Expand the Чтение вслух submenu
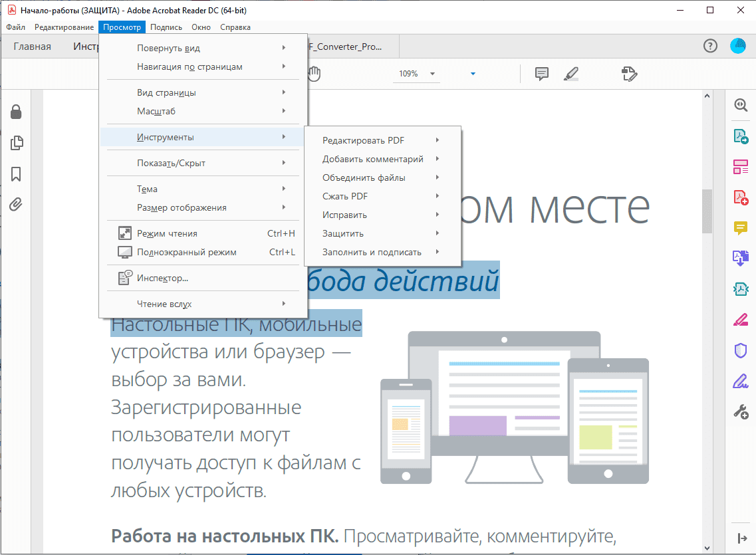 coord(203,304)
